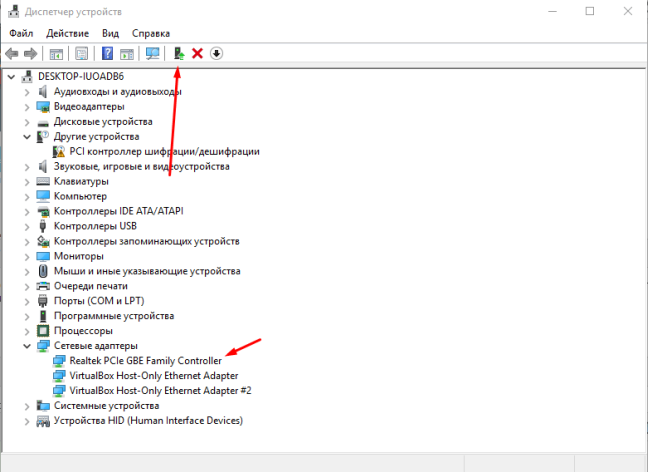Click the Очереди печати printer icon
This screenshot has height=472, width=648.
pos(43,286)
